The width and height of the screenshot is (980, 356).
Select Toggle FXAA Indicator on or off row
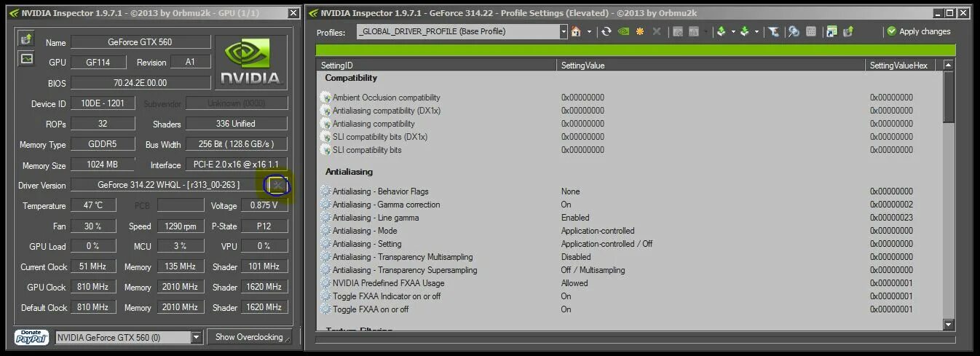coord(630,296)
